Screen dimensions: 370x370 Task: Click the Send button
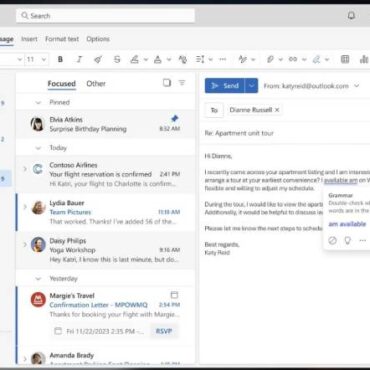pos(225,86)
